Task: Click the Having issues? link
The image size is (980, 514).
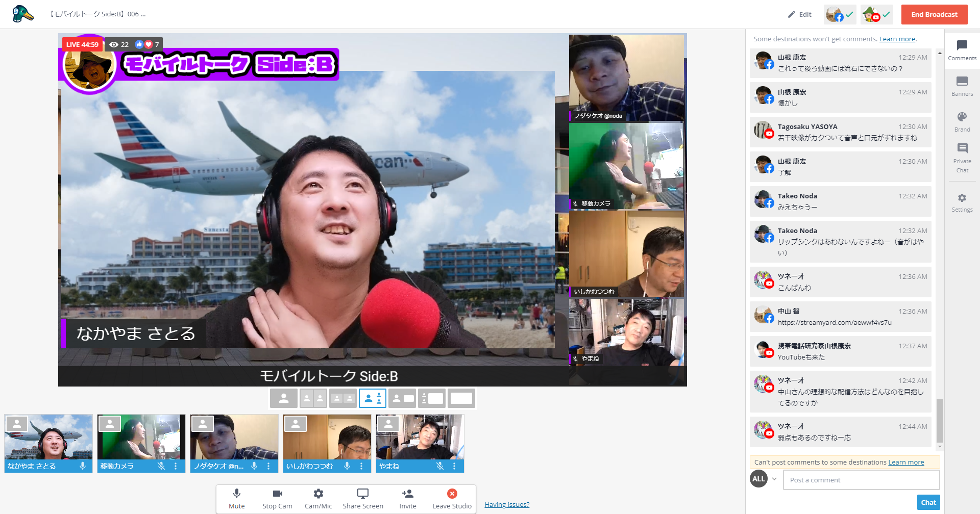Action: tap(507, 505)
